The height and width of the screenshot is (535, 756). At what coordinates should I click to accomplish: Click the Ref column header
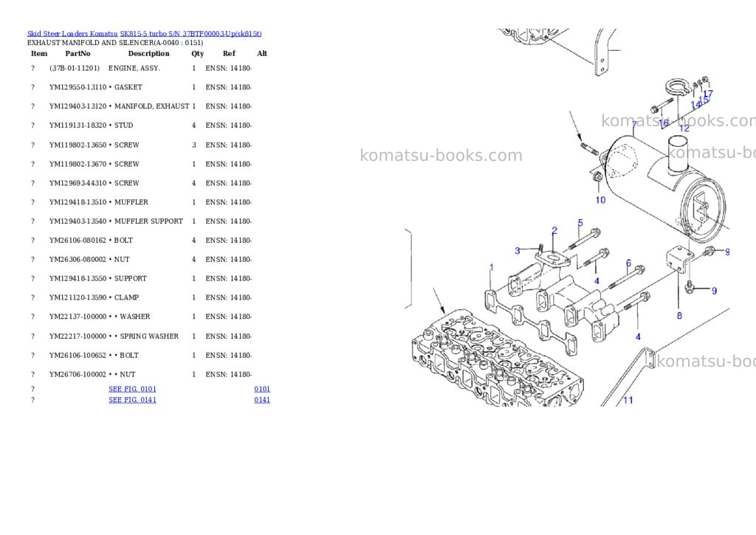229,53
